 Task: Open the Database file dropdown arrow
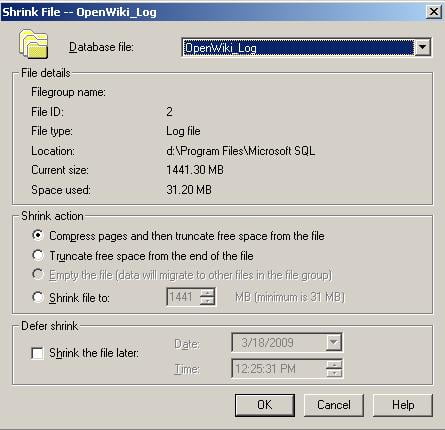(x=422, y=47)
